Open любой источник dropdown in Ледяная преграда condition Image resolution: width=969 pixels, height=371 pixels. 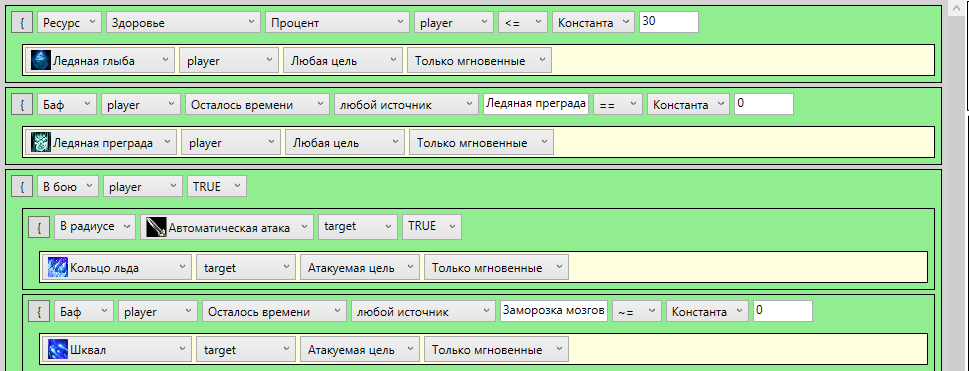[406, 104]
